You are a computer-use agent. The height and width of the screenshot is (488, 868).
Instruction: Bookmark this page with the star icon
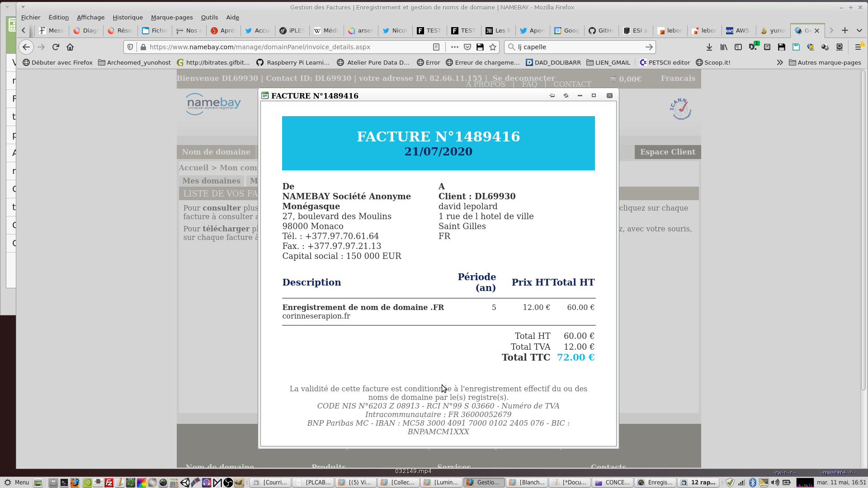click(493, 47)
